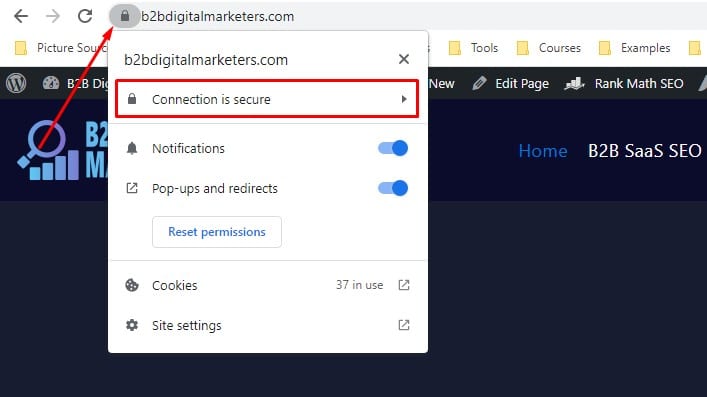Open the Picture Source bookmark folder
The height and width of the screenshot is (397, 707).
click(61, 48)
